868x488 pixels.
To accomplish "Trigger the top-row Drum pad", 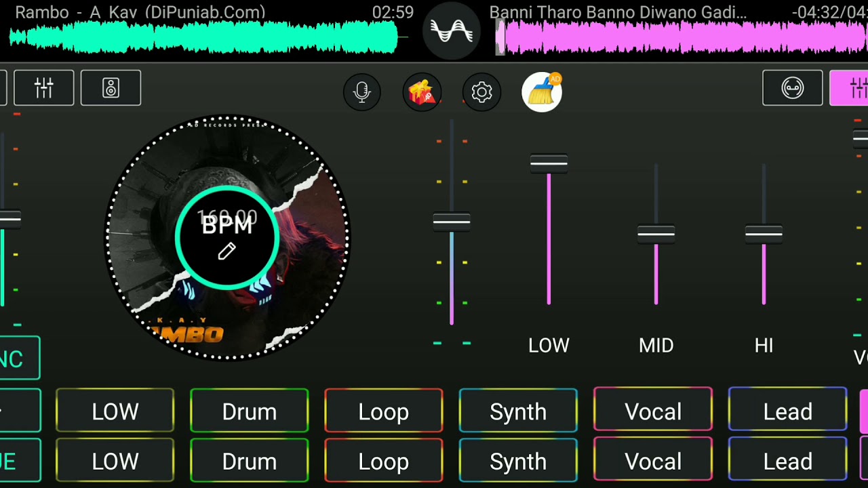I will click(x=250, y=411).
